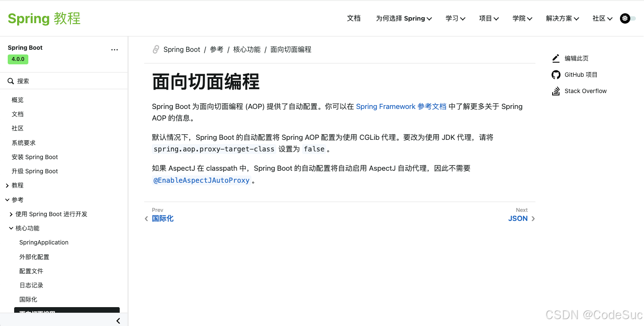
Task: Open Spring Framework 参考文档 link
Action: pos(401,106)
